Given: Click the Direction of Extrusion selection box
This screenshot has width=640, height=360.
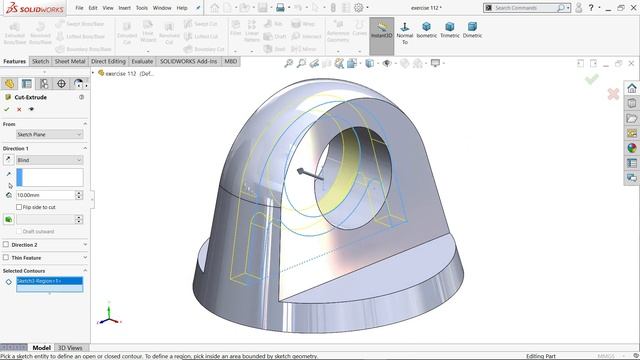Looking at the screenshot, I should (49, 178).
